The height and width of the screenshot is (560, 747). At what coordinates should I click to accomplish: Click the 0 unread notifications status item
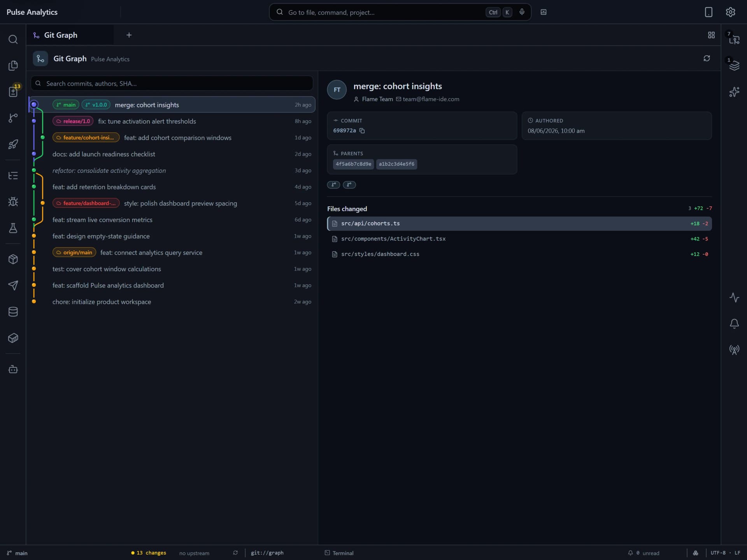(x=644, y=553)
